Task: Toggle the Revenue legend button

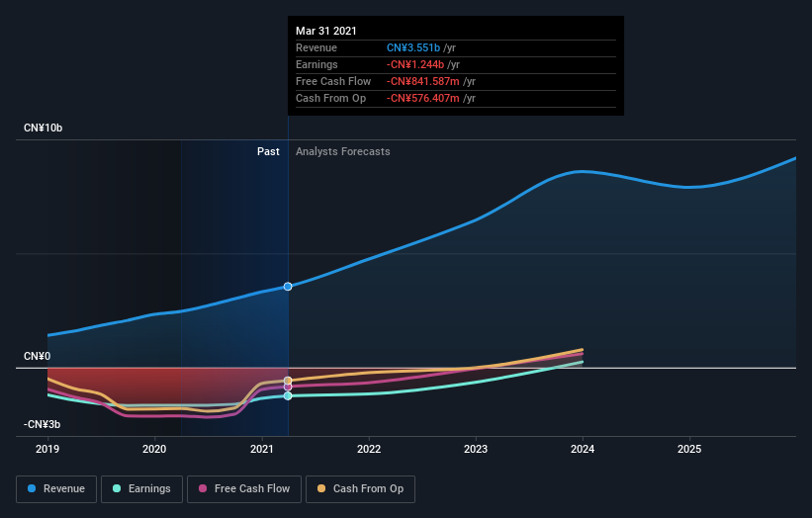Action: 56,489
